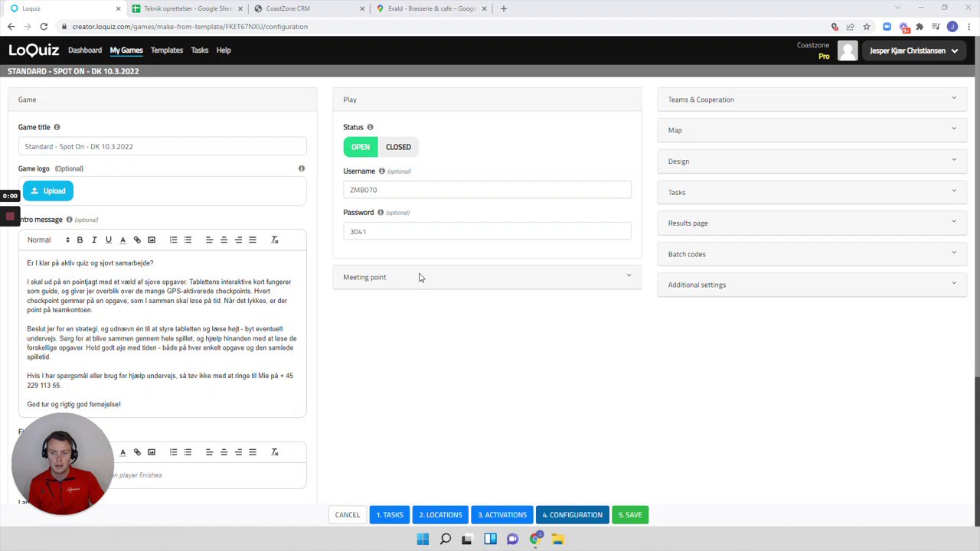Open File Explorer on taskbar
The height and width of the screenshot is (551, 980).
click(558, 540)
